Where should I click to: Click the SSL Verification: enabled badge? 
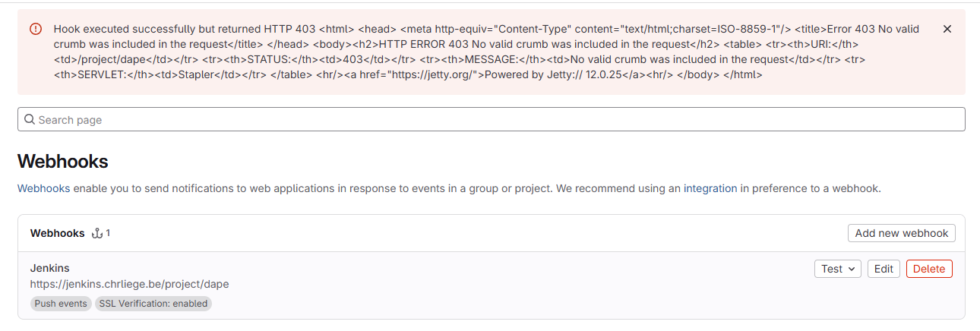153,303
